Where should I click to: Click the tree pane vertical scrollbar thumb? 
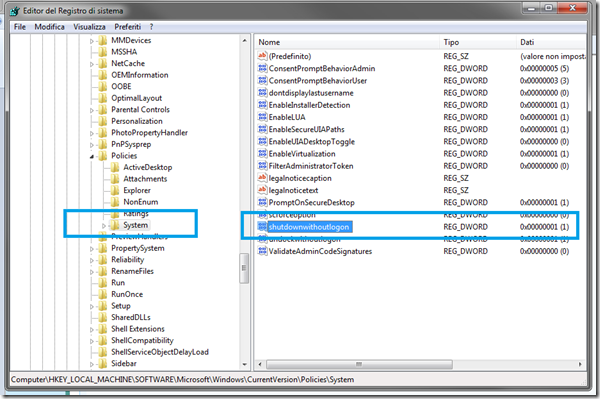point(244,268)
